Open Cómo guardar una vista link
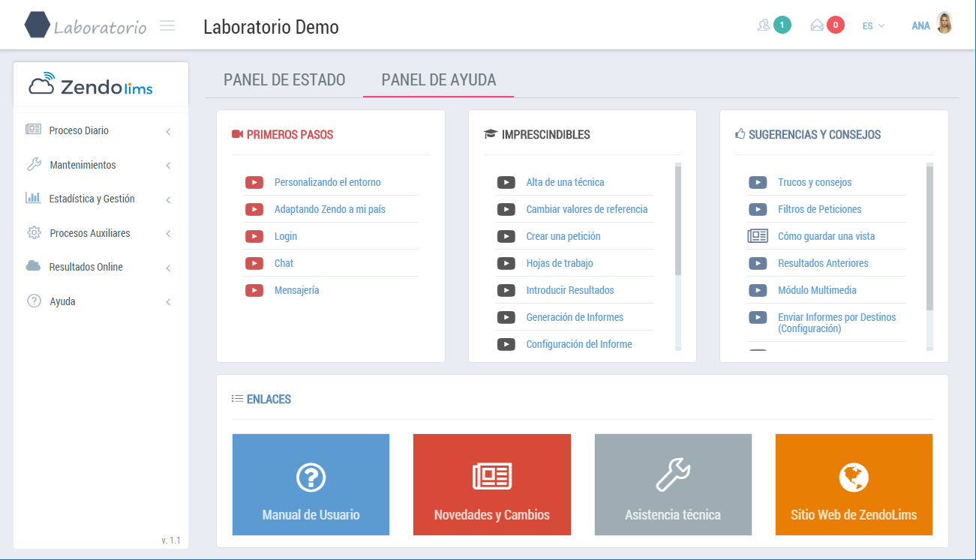This screenshot has height=560, width=976. pos(827,236)
